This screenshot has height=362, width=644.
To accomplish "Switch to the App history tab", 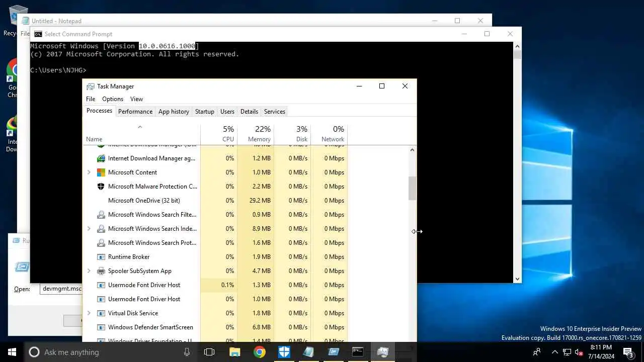I will coord(174,112).
